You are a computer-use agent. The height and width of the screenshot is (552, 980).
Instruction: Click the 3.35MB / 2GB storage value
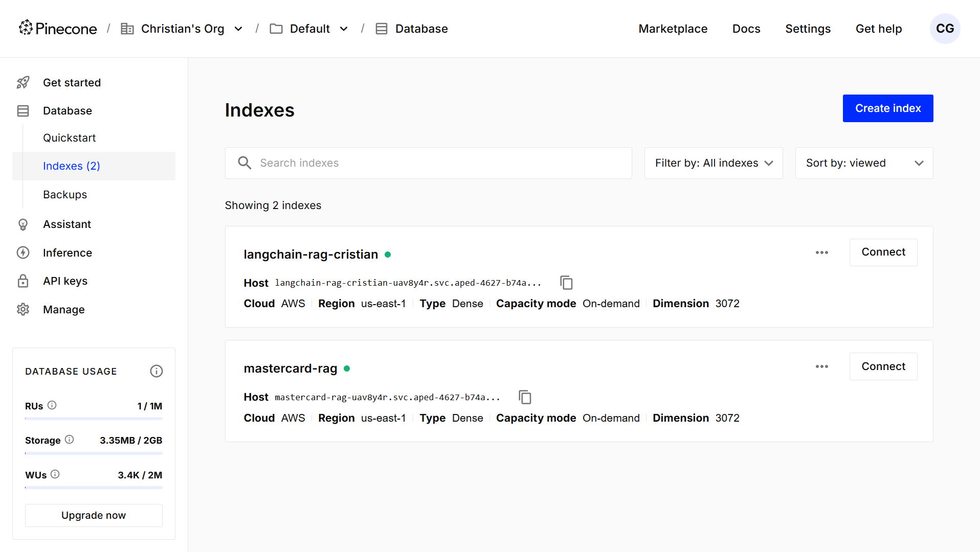coord(131,441)
